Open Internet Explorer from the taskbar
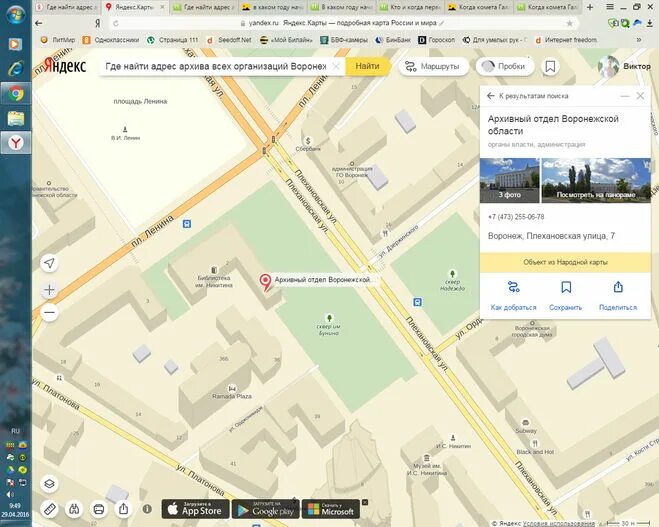Image resolution: width=659 pixels, height=527 pixels. click(16, 69)
